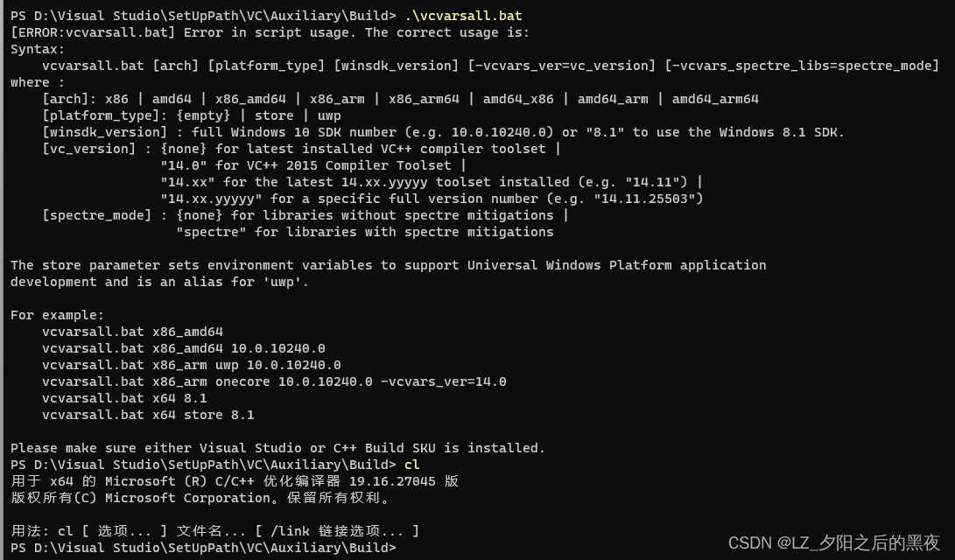This screenshot has width=955, height=560.
Task: Click the "14.11.25503" version example
Action: click(649, 199)
